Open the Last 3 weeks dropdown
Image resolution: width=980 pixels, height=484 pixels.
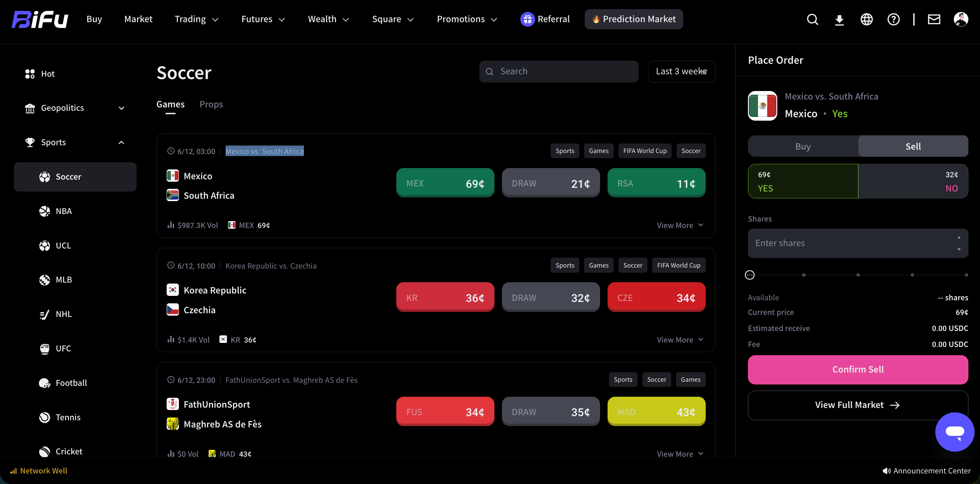(682, 71)
